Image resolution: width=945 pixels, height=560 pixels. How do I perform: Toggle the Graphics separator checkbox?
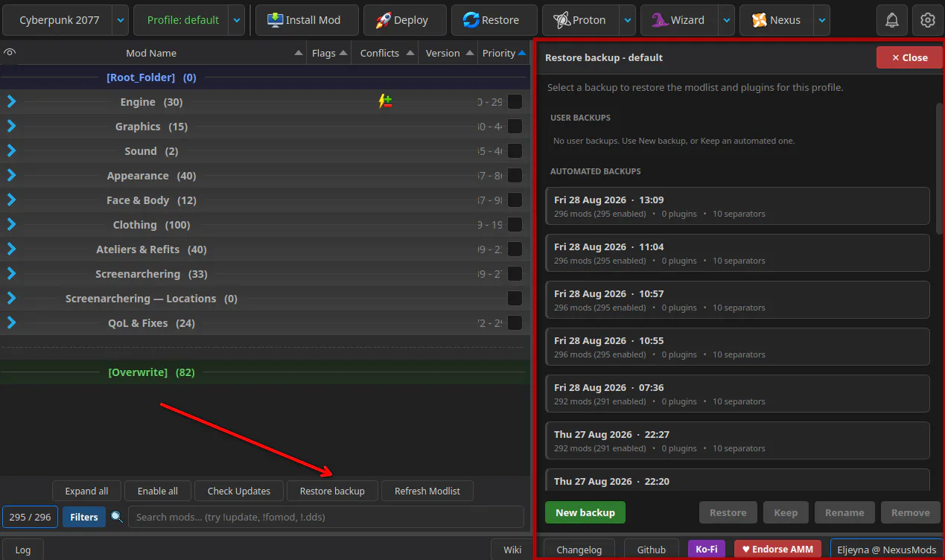tap(515, 127)
